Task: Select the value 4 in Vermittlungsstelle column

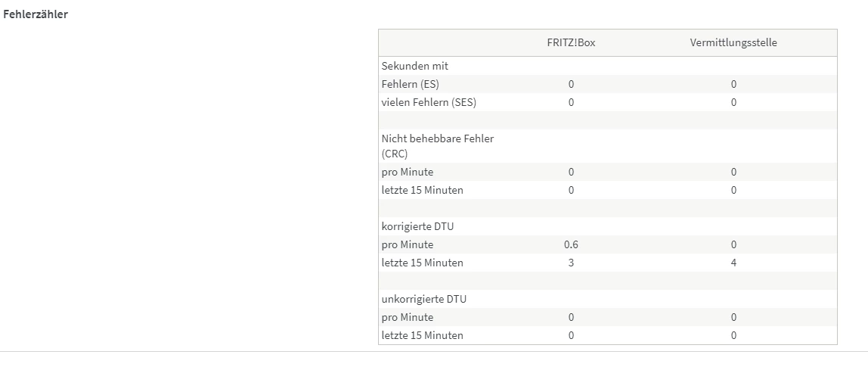Action: (733, 263)
